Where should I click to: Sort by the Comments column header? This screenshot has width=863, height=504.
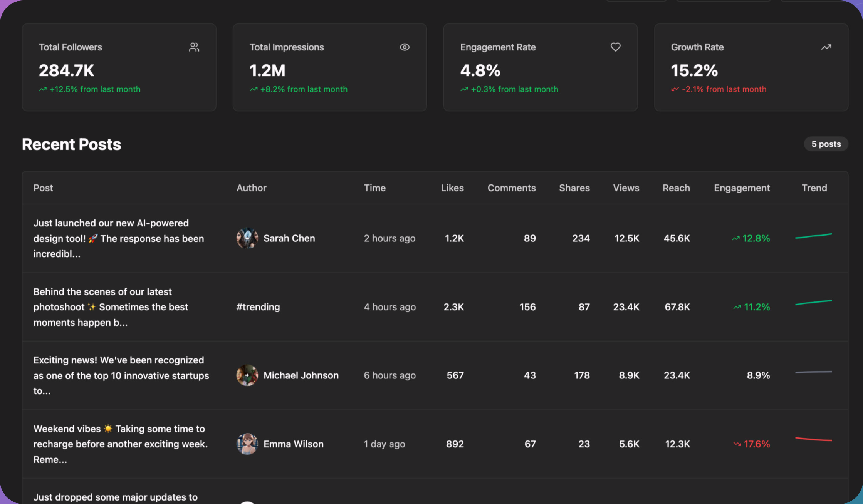(512, 188)
